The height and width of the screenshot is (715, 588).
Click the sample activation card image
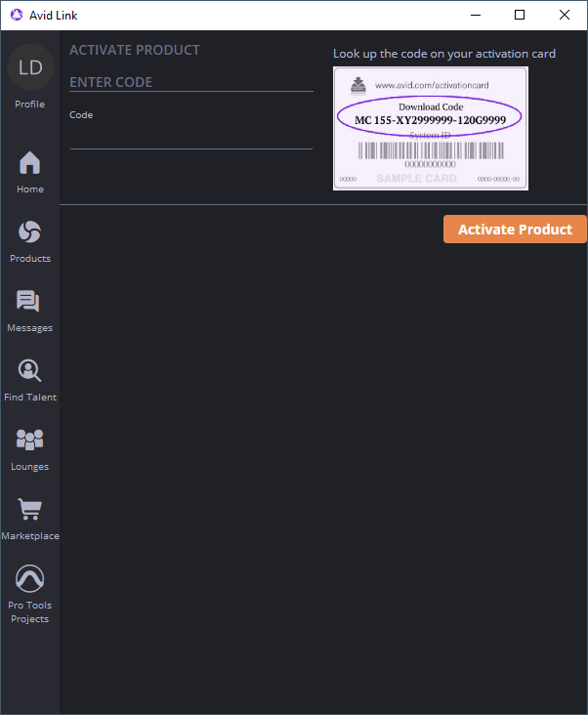[431, 128]
